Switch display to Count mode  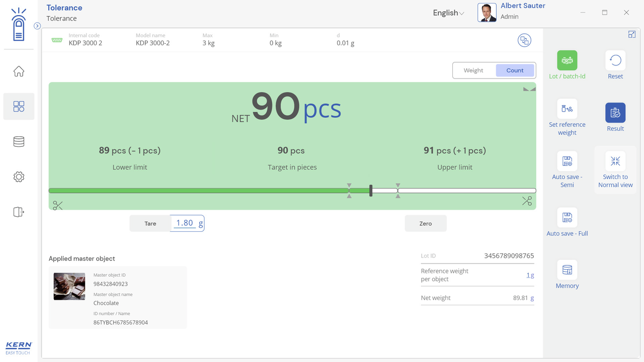pyautogui.click(x=515, y=70)
